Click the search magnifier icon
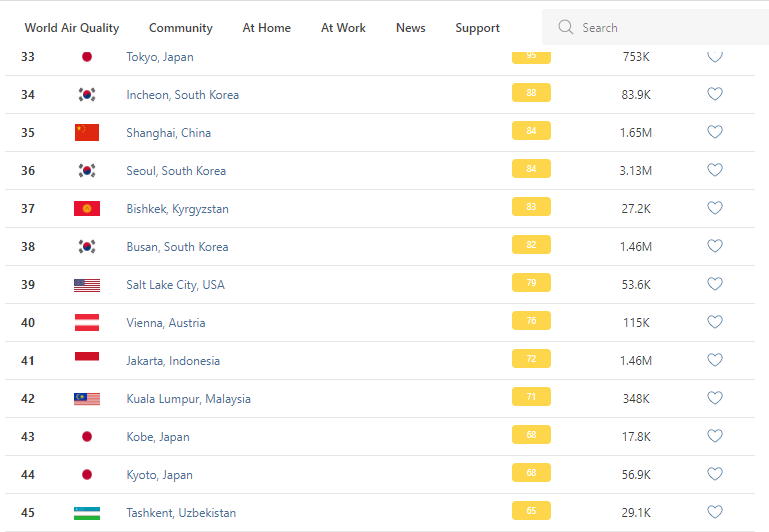 (566, 28)
